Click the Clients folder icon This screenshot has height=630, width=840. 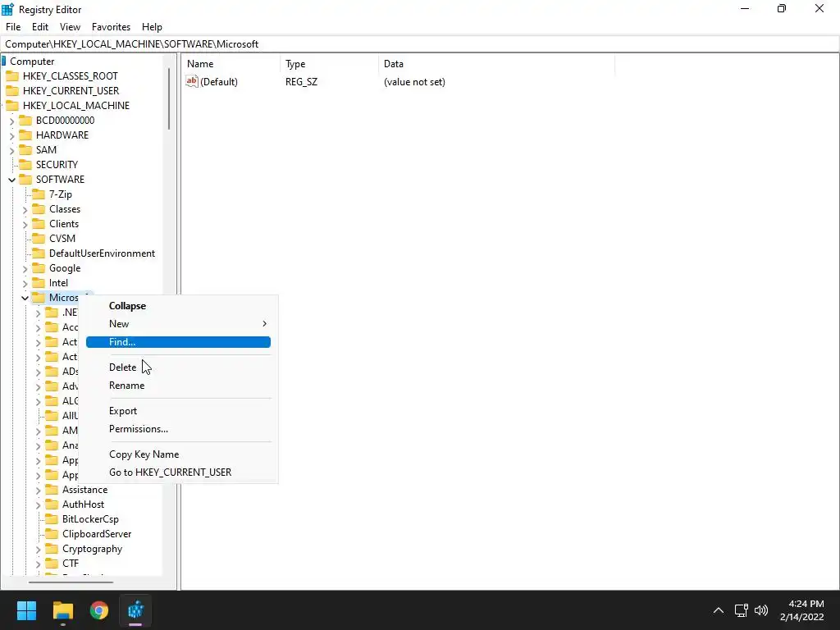tap(39, 223)
